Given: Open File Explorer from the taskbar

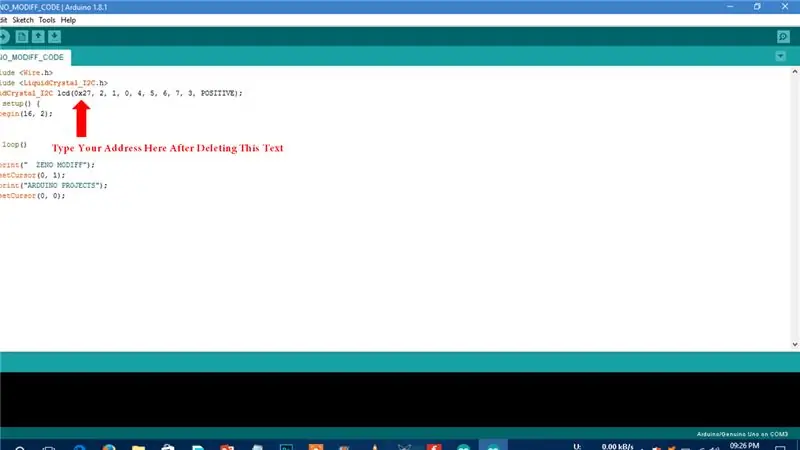Looking at the screenshot, I should click(138, 447).
